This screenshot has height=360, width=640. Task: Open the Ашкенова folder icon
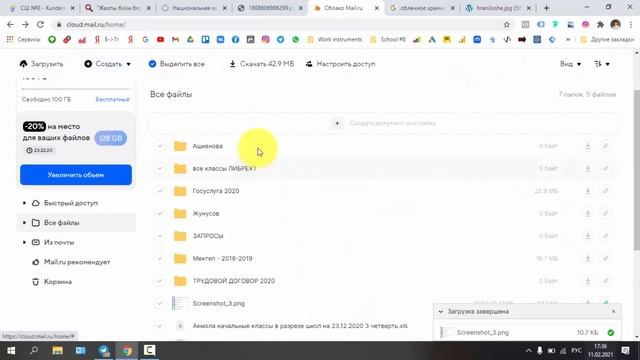[180, 146]
